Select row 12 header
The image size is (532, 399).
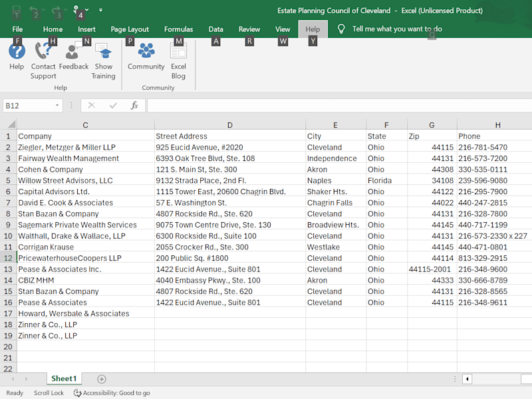click(8, 258)
